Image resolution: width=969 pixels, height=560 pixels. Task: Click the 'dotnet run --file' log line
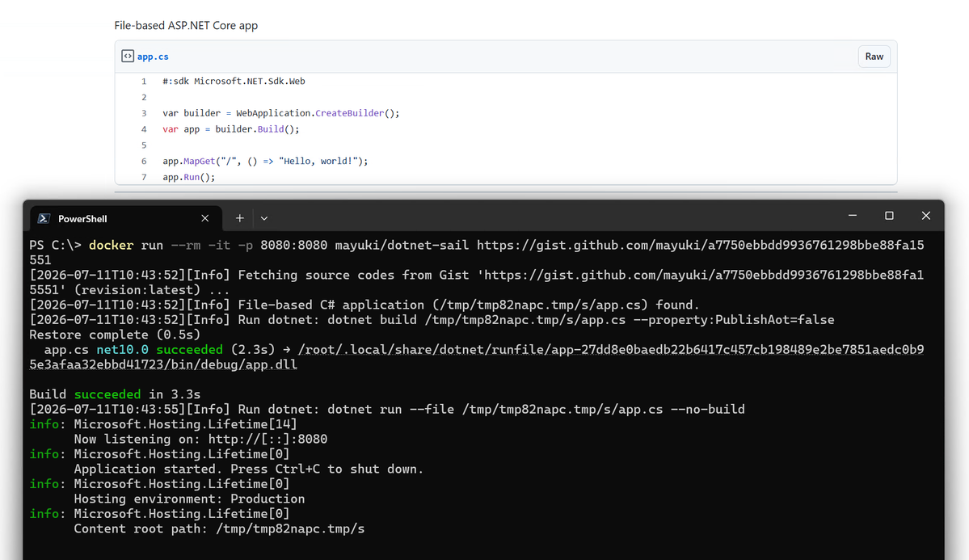387,410
